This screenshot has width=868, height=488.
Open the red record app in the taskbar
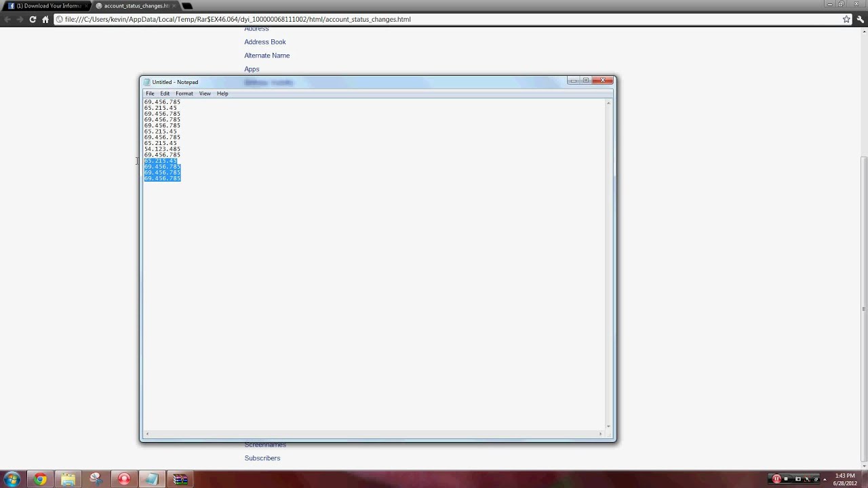click(124, 479)
